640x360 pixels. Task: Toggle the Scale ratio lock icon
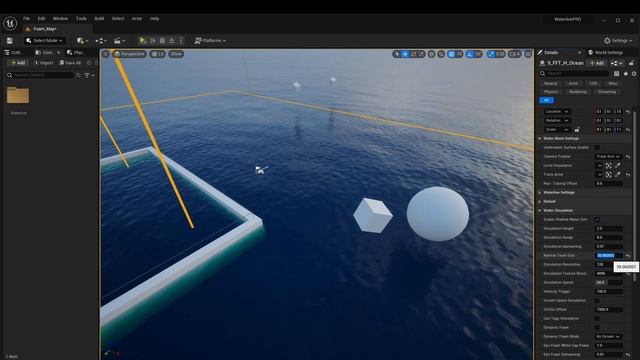(x=577, y=129)
